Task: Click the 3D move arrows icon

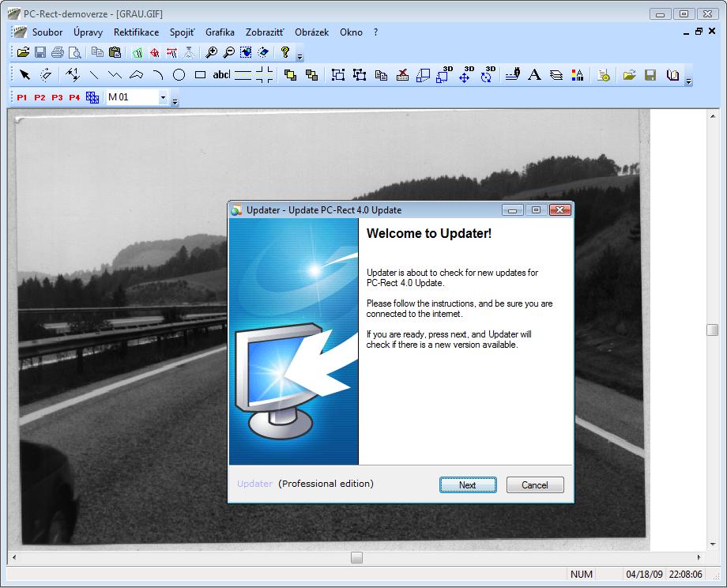Action: tap(465, 74)
